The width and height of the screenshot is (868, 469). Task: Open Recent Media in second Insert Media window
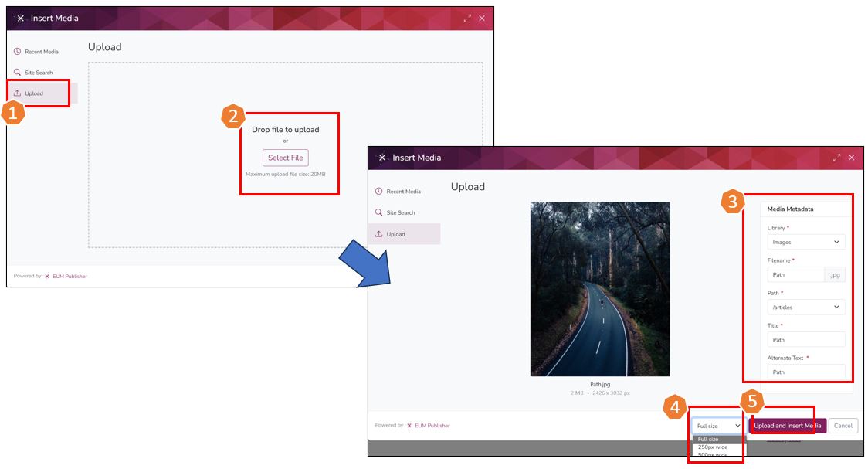coord(404,192)
